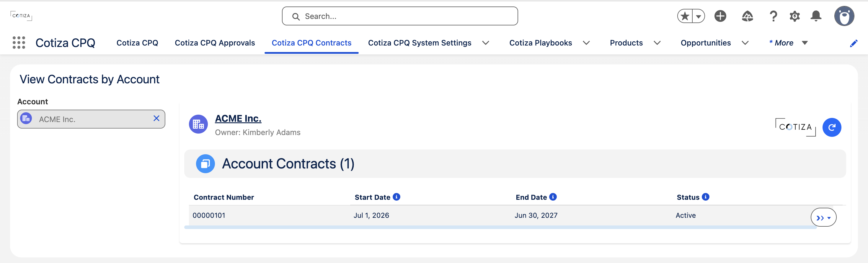868x263 pixels.
Task: Open the Products tab
Action: [x=626, y=43]
